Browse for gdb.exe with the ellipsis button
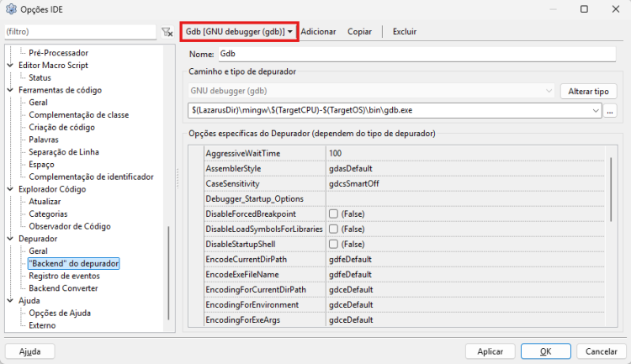Image resolution: width=631 pixels, height=364 pixels. (x=610, y=111)
